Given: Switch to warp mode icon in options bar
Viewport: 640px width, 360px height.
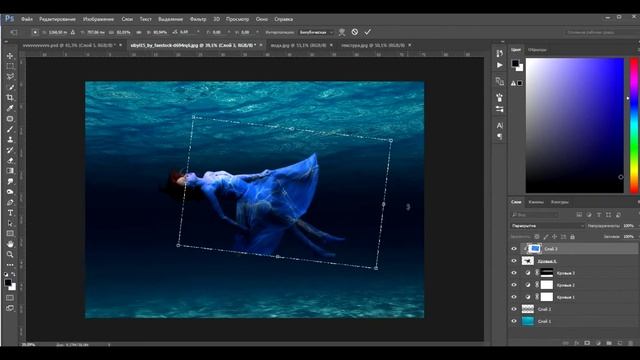Looking at the screenshot, I should click(342, 32).
